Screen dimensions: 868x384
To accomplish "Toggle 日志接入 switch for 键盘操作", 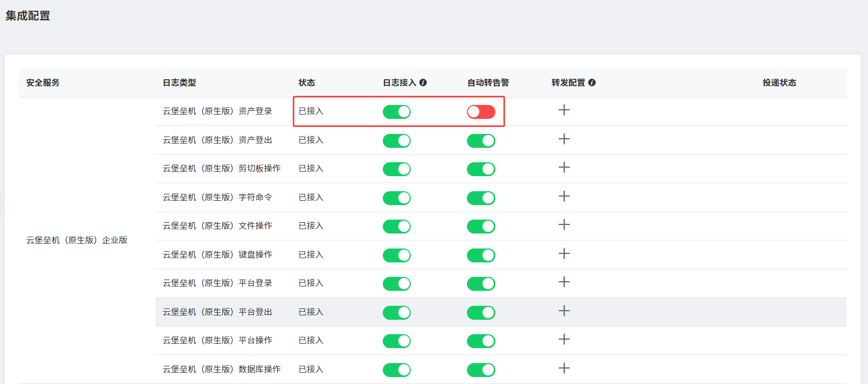I will (x=397, y=255).
